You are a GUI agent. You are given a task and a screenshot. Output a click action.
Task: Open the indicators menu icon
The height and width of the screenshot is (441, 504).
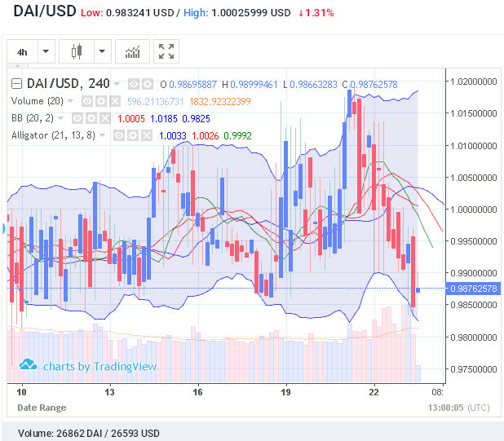tap(132, 51)
